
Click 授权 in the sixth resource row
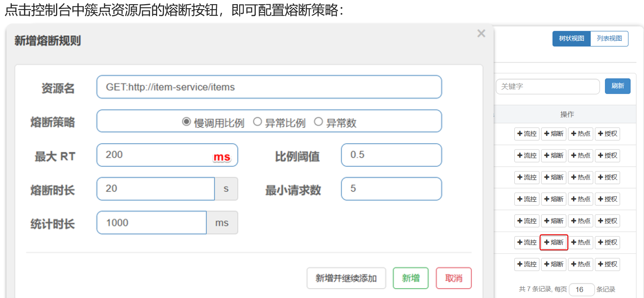(x=607, y=242)
